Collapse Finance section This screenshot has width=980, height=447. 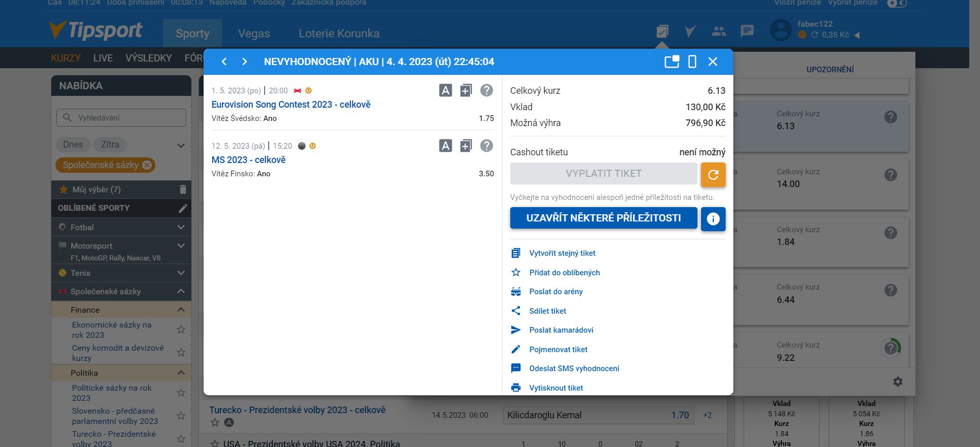pos(181,310)
